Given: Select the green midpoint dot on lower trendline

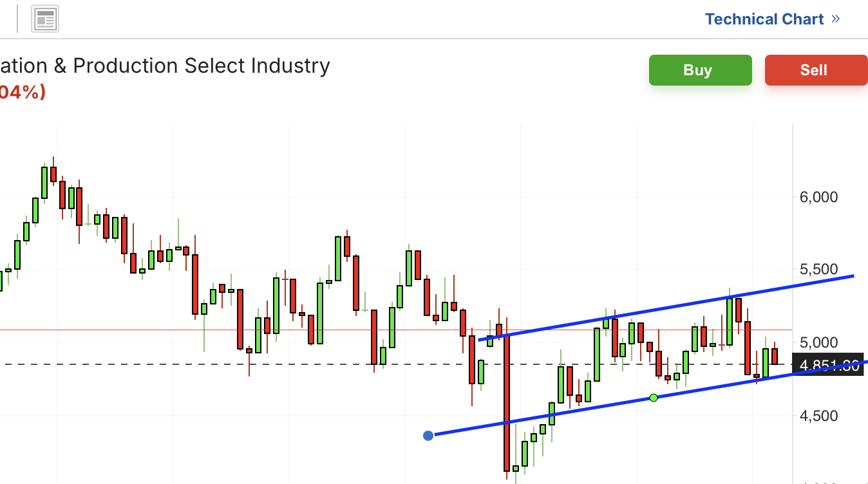Looking at the screenshot, I should tap(654, 398).
